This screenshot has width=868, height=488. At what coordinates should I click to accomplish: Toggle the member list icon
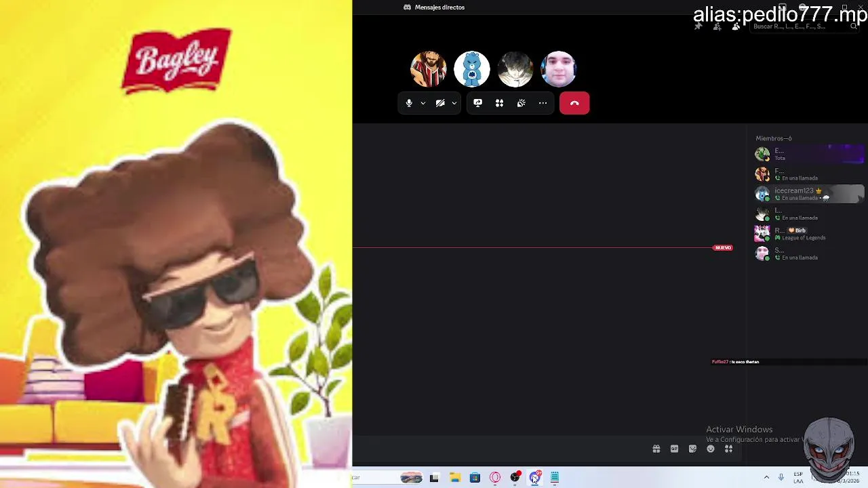[x=736, y=26]
